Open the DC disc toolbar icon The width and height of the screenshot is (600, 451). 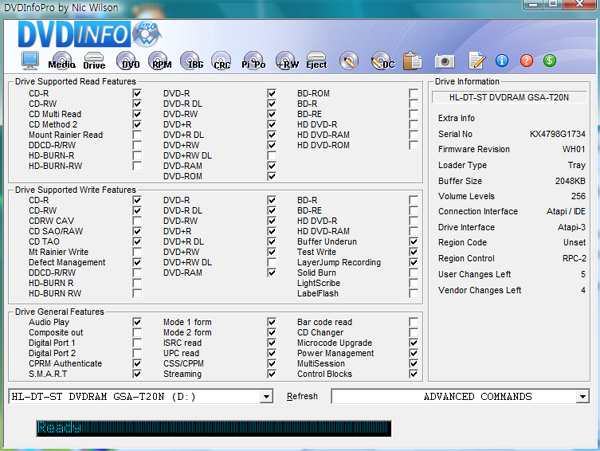[x=382, y=60]
